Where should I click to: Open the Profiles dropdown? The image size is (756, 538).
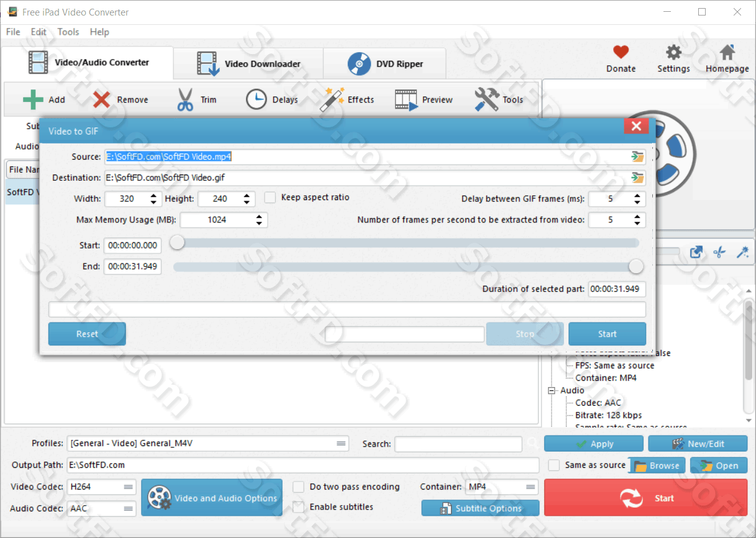pos(207,444)
